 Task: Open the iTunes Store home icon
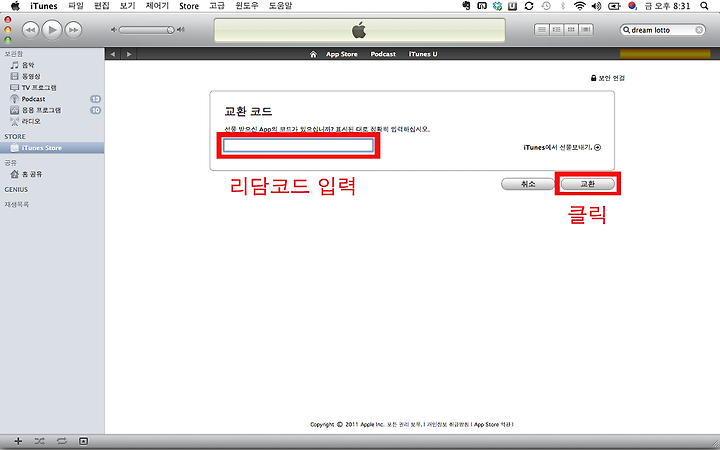[x=313, y=54]
